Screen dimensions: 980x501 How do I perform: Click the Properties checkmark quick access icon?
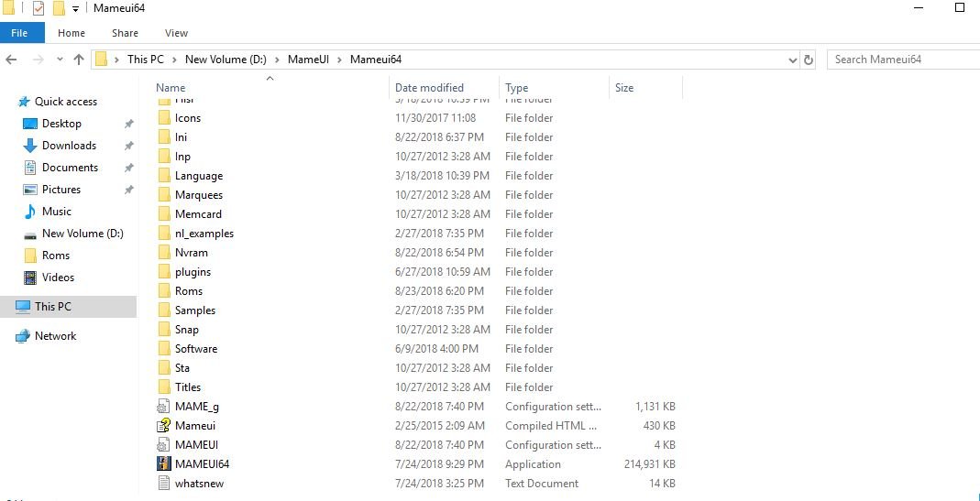39,9
